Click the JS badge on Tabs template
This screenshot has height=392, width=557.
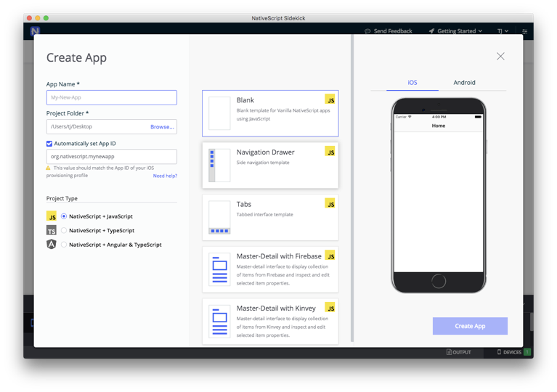tap(330, 203)
